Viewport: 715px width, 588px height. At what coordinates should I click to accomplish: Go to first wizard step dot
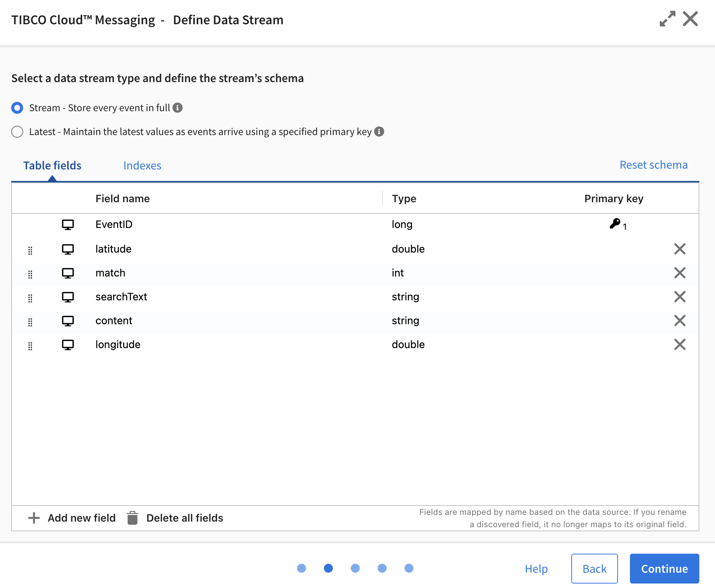(302, 568)
